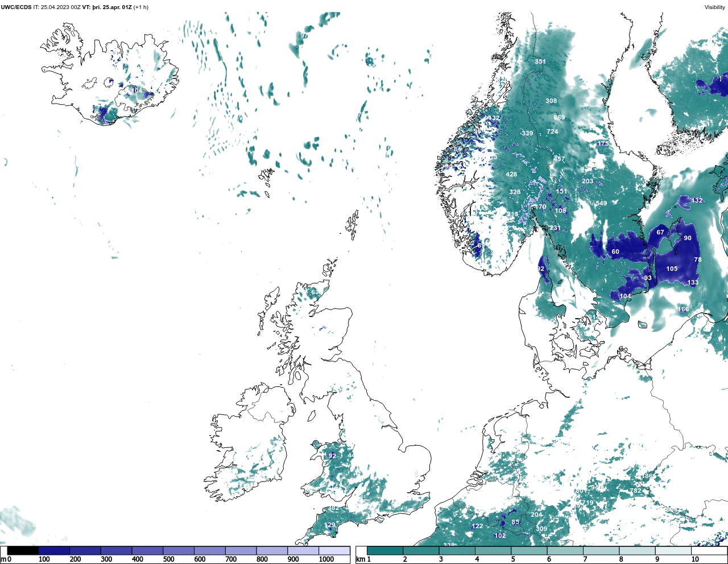Click the '97' value over Norwegian Sea
Screen dimensions: 728x564
(304, 36)
